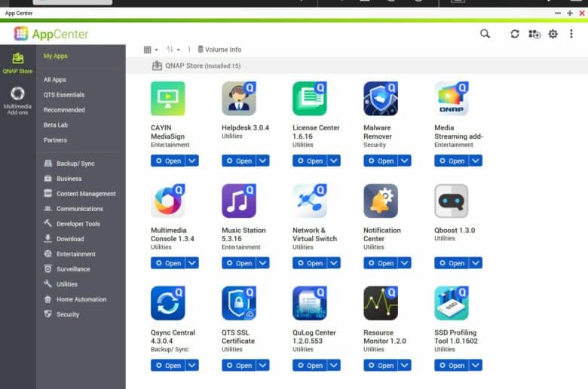Expand dropdown arrow next to Malware Remover Open
Viewport: 588px width, 389px height.
405,161
